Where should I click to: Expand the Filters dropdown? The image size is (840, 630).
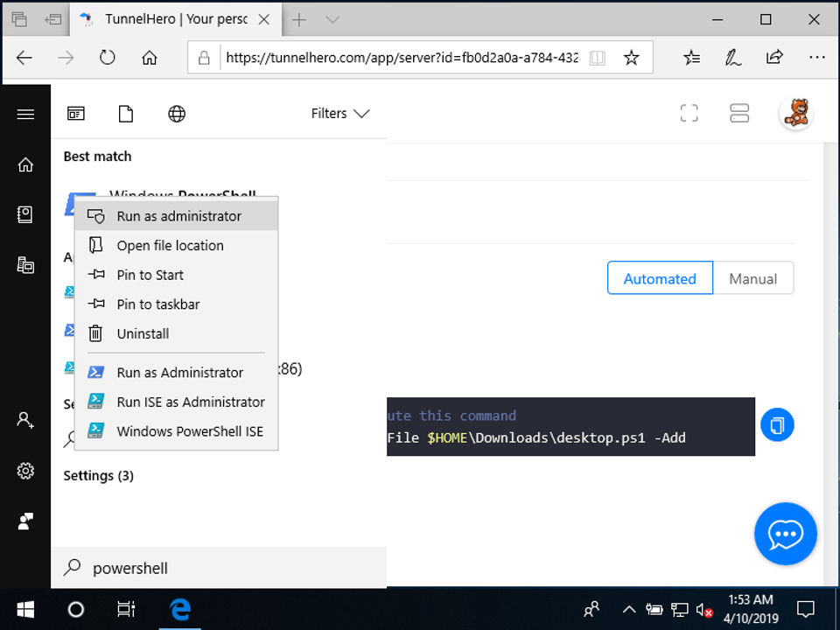(x=340, y=114)
